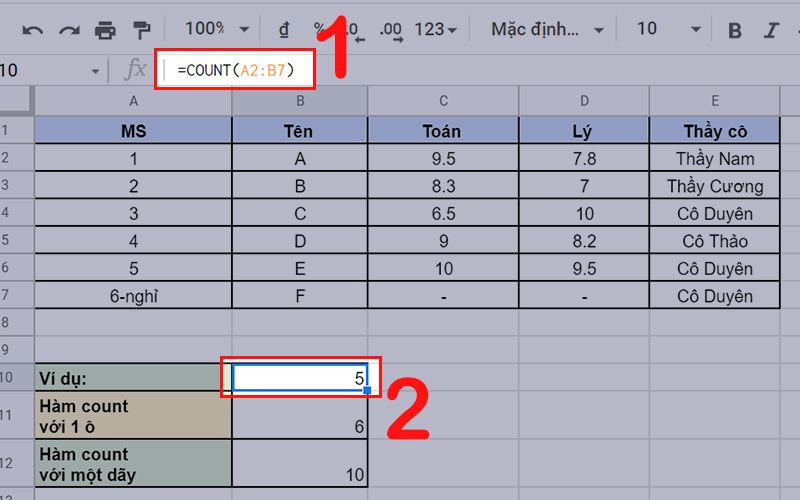Click Tên cell containing F
Viewport: 800px width, 500px height.
pyautogui.click(x=300, y=296)
